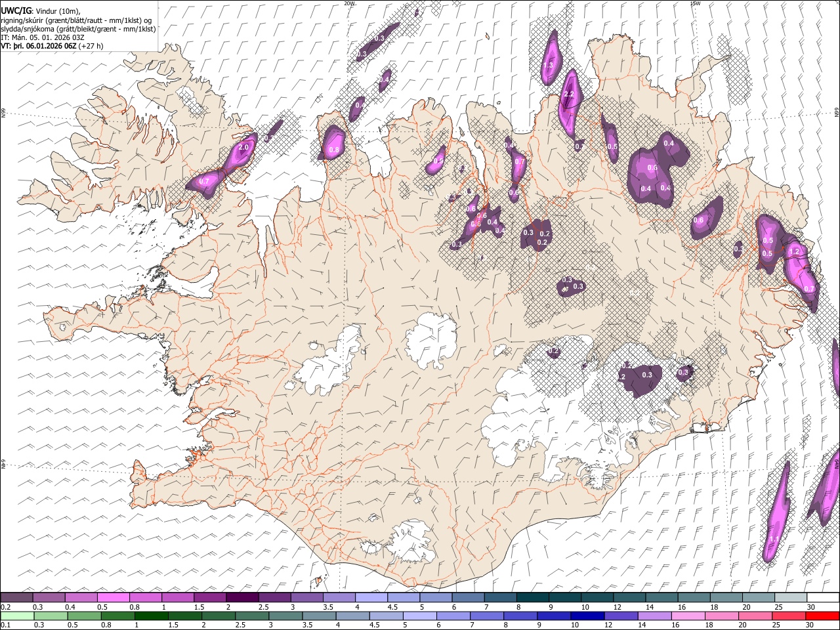Image resolution: width=840 pixels, height=630 pixels.
Task: Click the 0.1–0.3 pale green swatch, bottom legend
Action: [x=18, y=616]
